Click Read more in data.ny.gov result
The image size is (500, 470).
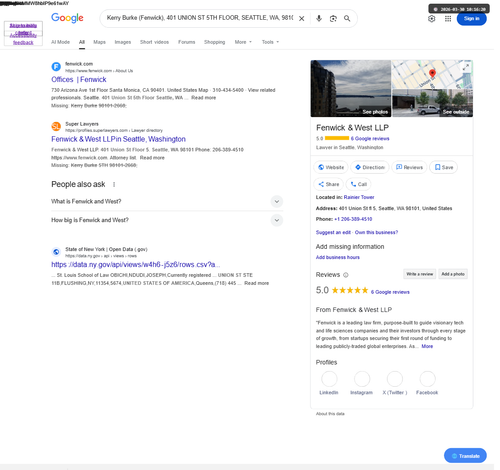(257, 283)
